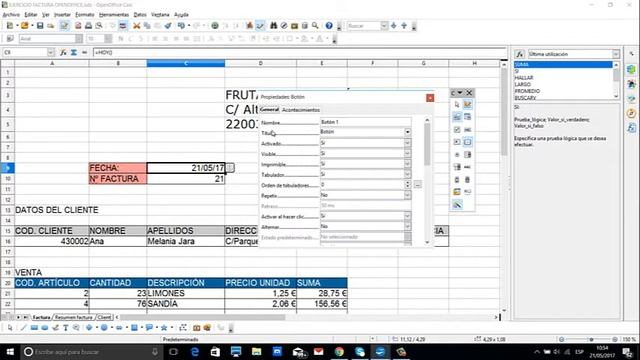This screenshot has height=360, width=640.
Task: Click the Line drawing tool
Action: (24, 328)
